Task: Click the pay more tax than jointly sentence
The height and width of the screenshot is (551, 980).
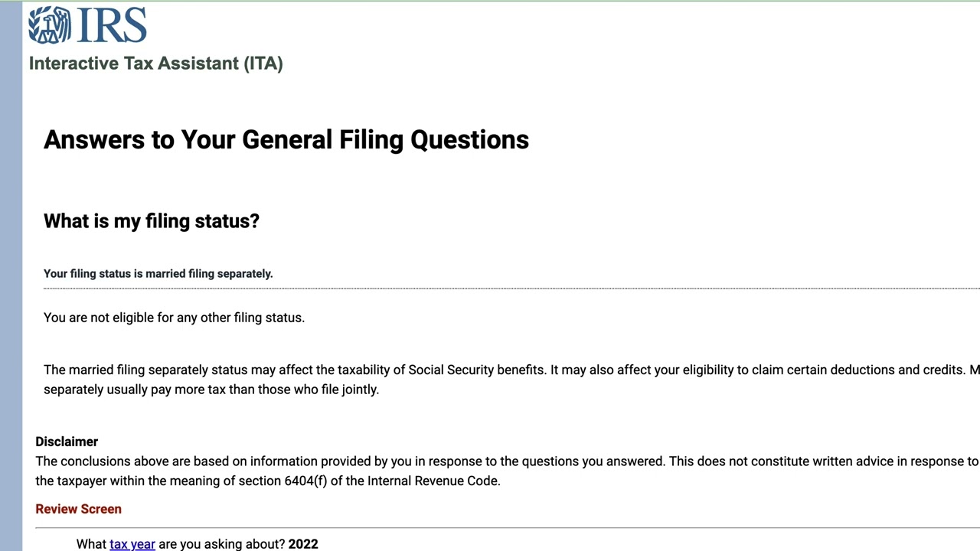Action: click(x=211, y=390)
